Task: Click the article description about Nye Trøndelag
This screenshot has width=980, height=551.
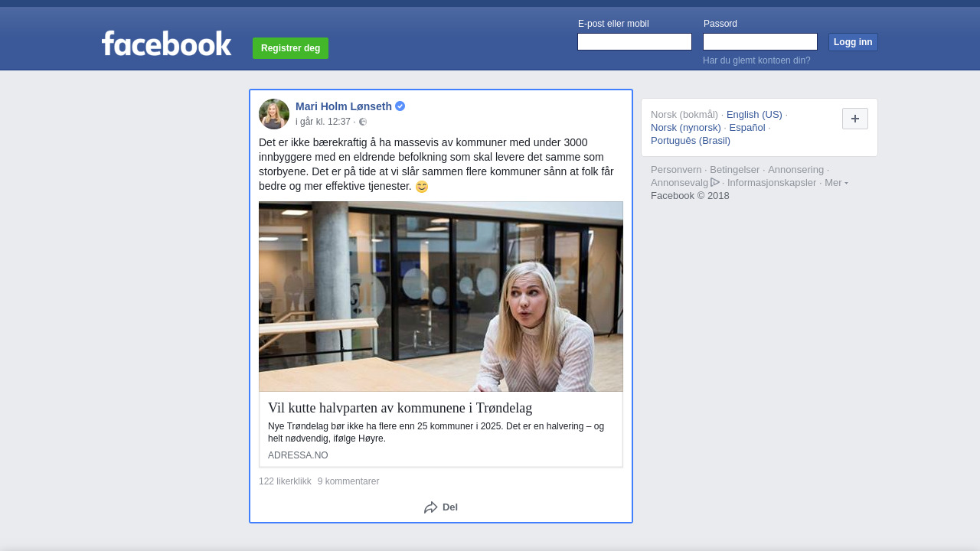Action: 436,432
